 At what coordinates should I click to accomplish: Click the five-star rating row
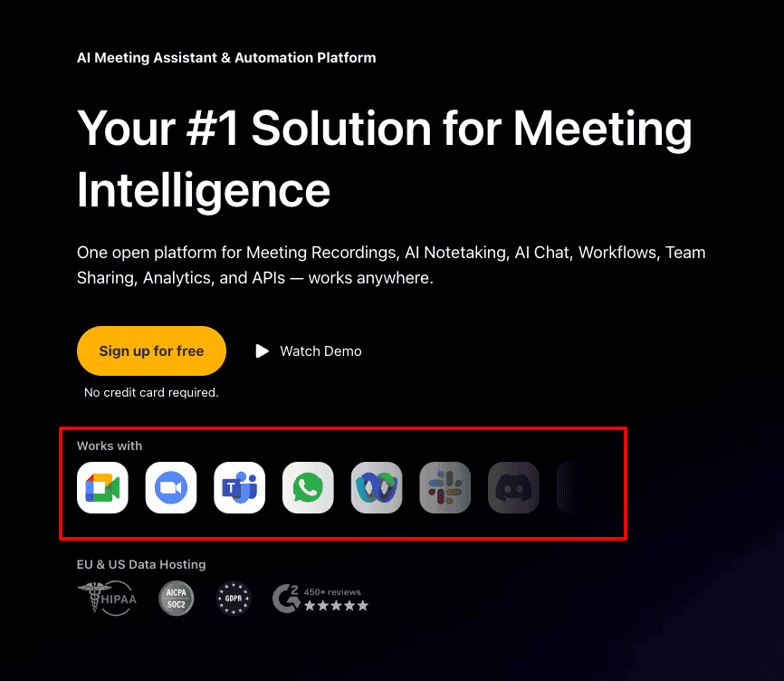(x=337, y=606)
